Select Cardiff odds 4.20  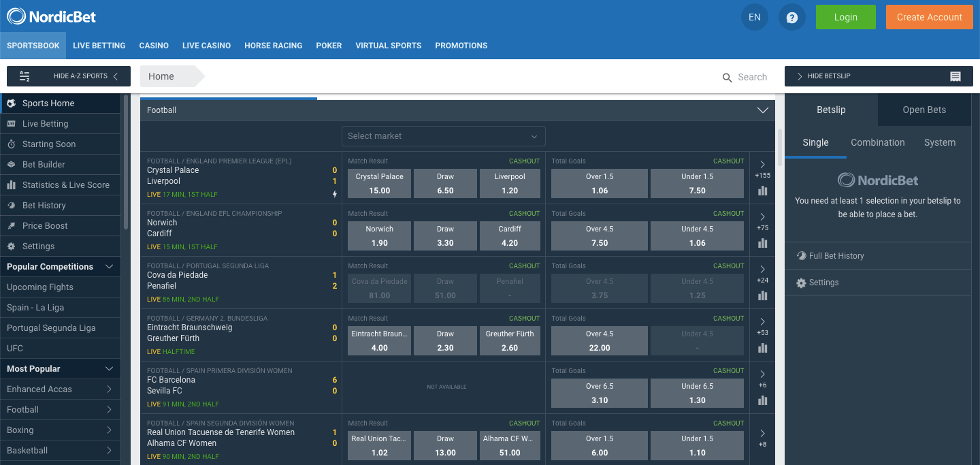[x=510, y=236]
